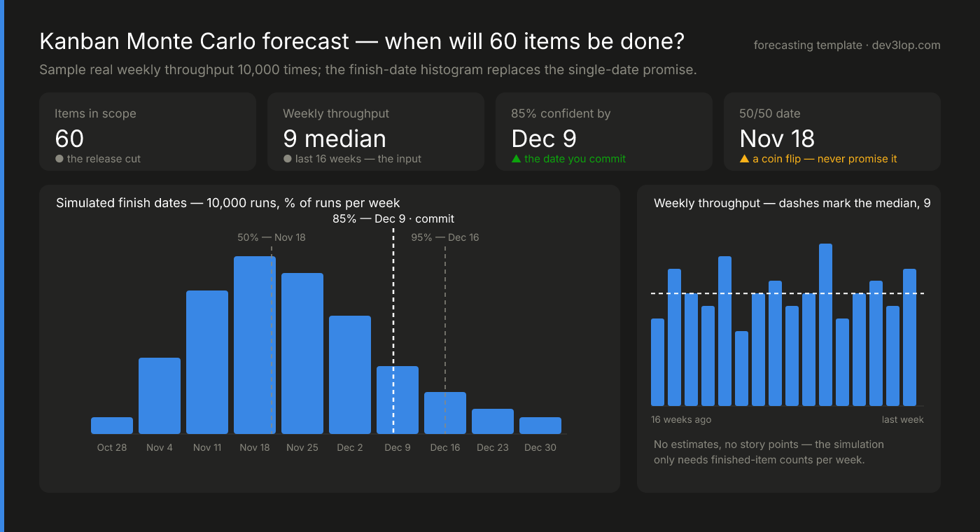Screen dimensions: 980x532
Task: Click the 'Weekly throughput — dashes mark the median' title
Action: pyautogui.click(x=792, y=203)
